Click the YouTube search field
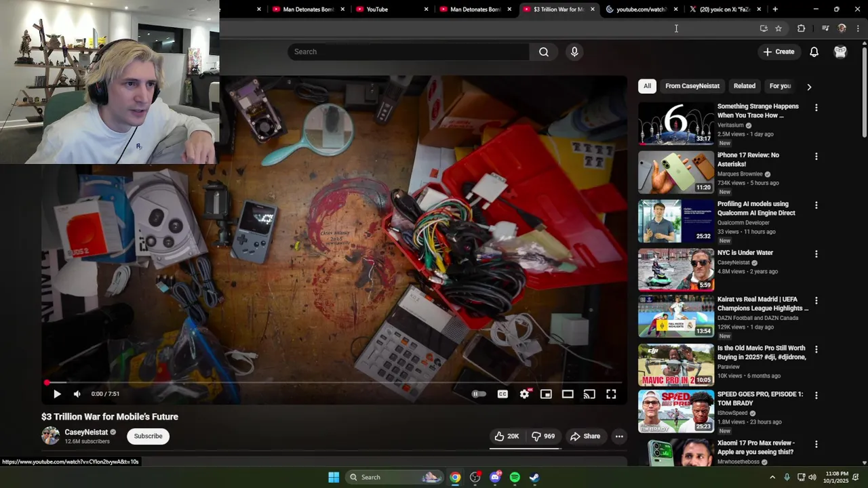The width and height of the screenshot is (868, 488). point(408,52)
